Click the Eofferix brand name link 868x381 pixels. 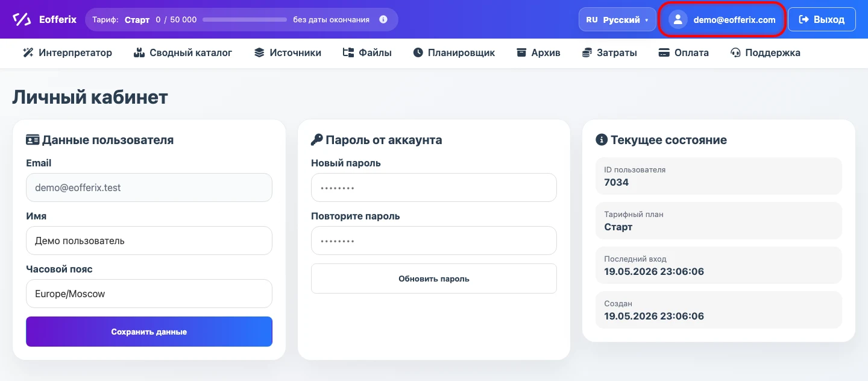[x=58, y=19]
